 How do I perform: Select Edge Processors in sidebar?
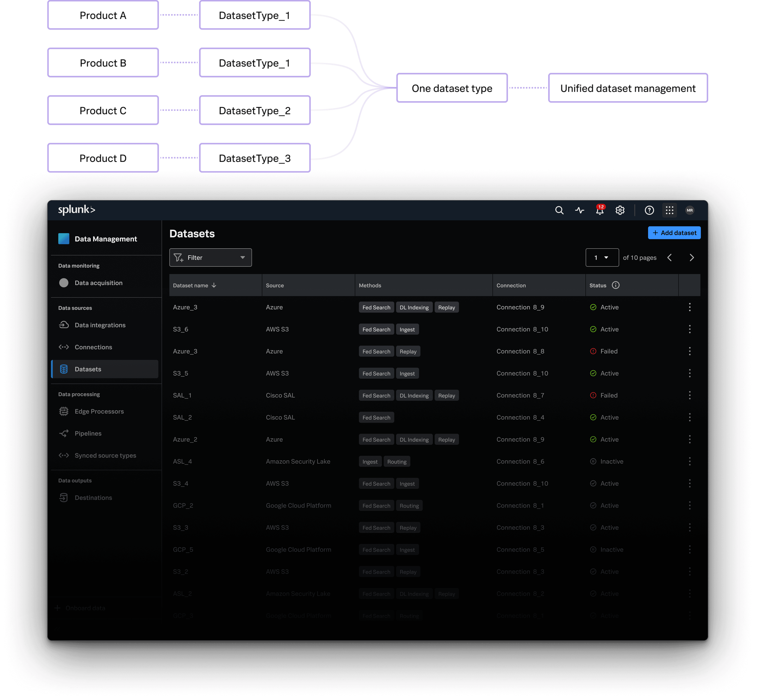[99, 412]
